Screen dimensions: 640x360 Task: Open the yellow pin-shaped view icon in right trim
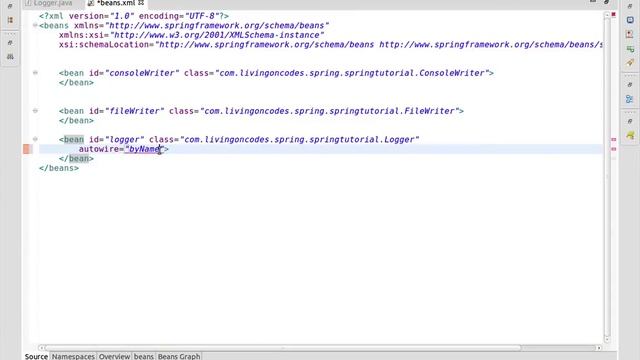pyautogui.click(x=630, y=63)
